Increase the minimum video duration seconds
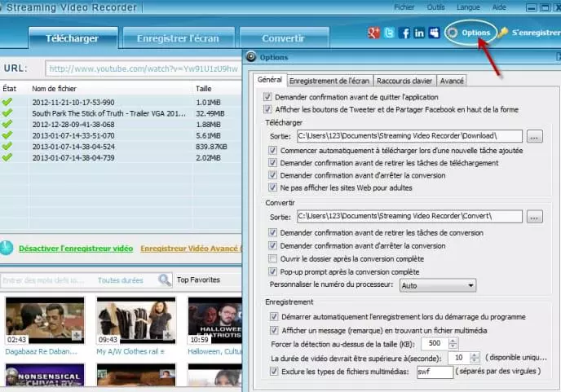 [475, 355]
